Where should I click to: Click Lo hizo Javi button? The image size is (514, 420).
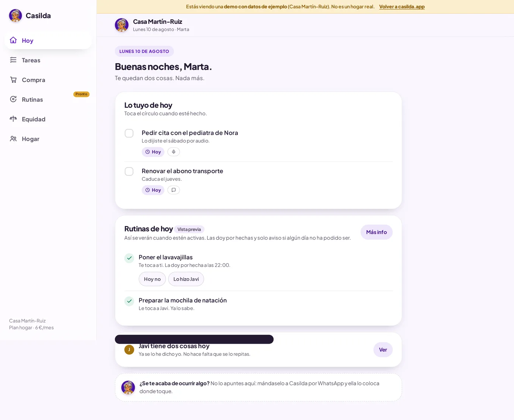point(186,279)
